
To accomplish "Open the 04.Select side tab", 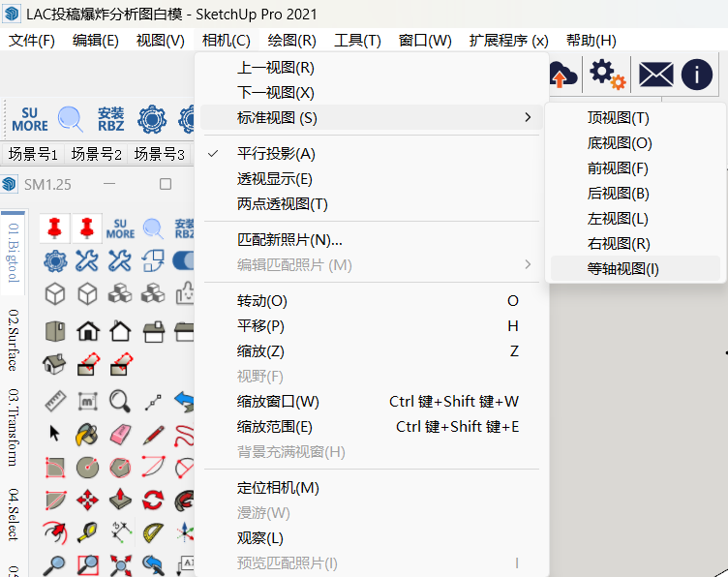I will 14,514.
